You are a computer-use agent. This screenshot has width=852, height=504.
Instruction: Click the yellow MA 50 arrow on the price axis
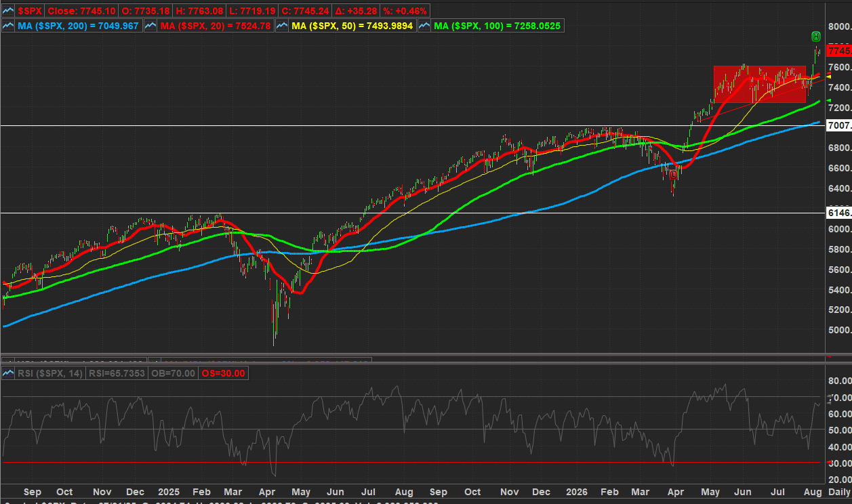tap(829, 77)
